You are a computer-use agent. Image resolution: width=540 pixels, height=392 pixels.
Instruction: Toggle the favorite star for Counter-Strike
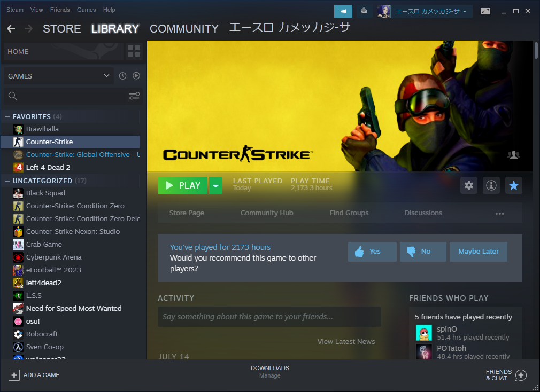(513, 185)
